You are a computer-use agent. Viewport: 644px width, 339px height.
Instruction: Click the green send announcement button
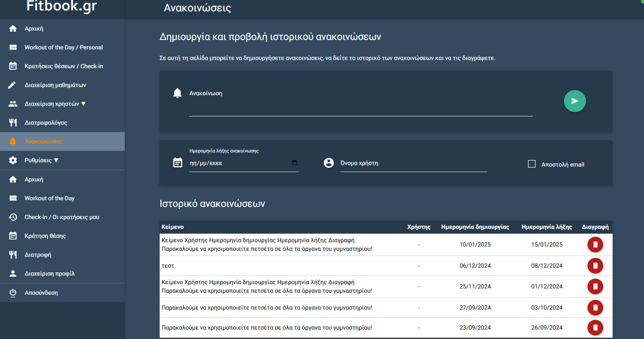(575, 101)
